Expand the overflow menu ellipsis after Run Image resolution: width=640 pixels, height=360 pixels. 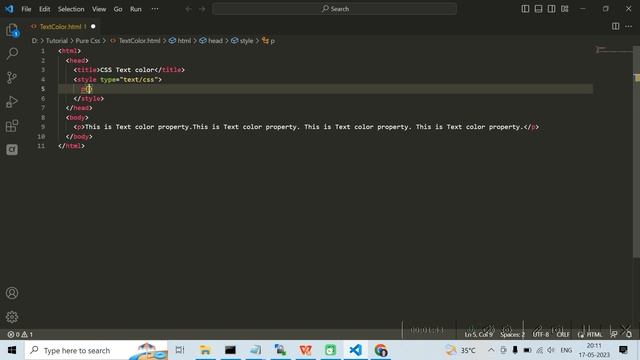tap(155, 9)
